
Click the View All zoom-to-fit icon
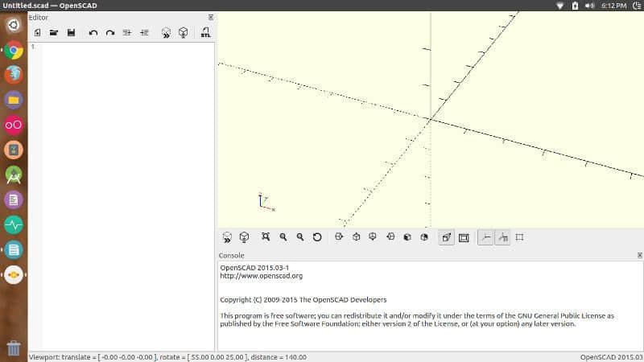(x=266, y=237)
